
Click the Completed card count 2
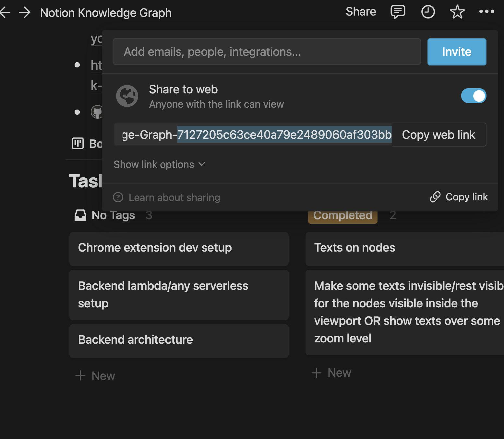click(393, 215)
